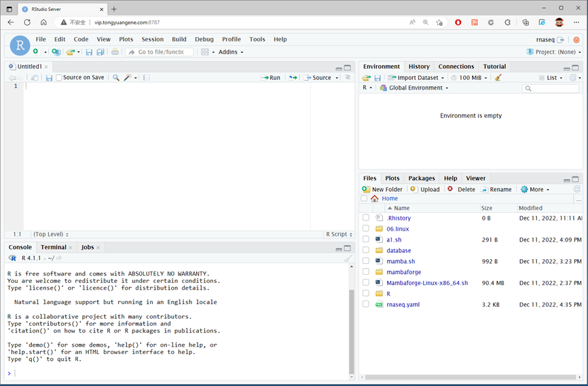Click the New File plus icon
This screenshot has height=386, width=588.
click(35, 52)
